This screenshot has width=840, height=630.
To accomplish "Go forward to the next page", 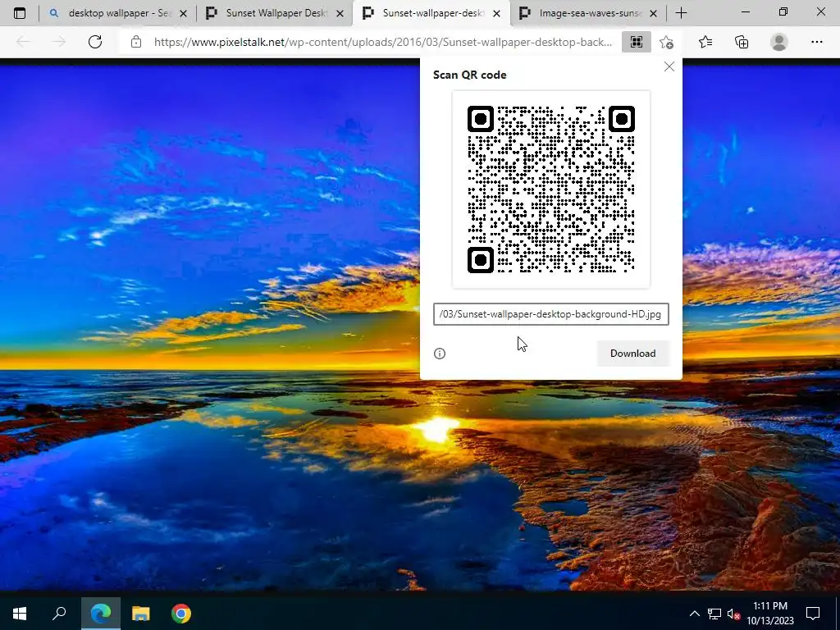I will coord(59,42).
